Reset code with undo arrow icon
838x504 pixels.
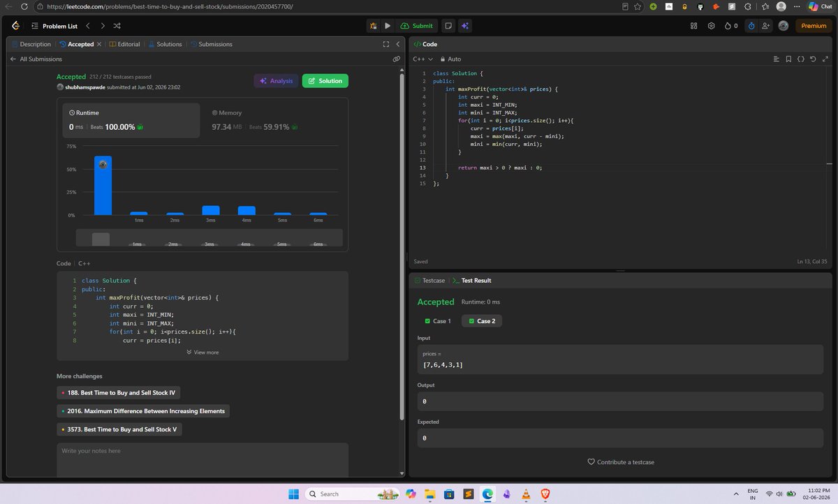tap(813, 59)
